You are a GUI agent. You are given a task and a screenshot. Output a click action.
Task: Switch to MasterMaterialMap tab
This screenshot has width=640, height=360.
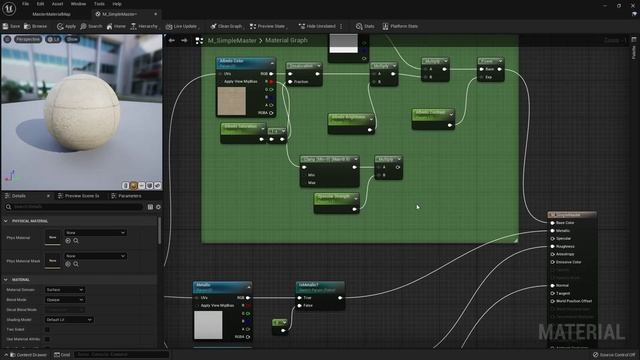click(51, 14)
